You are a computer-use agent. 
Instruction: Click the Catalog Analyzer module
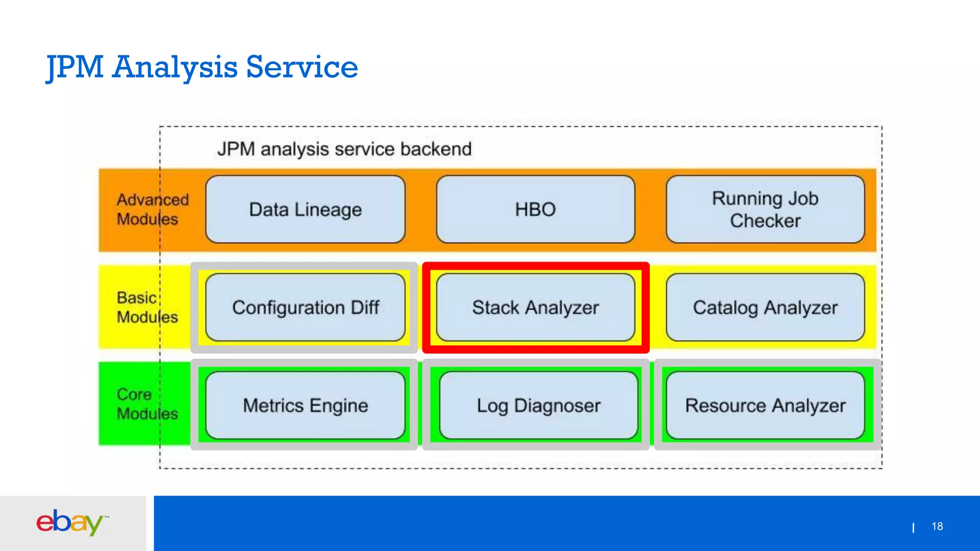pos(765,308)
